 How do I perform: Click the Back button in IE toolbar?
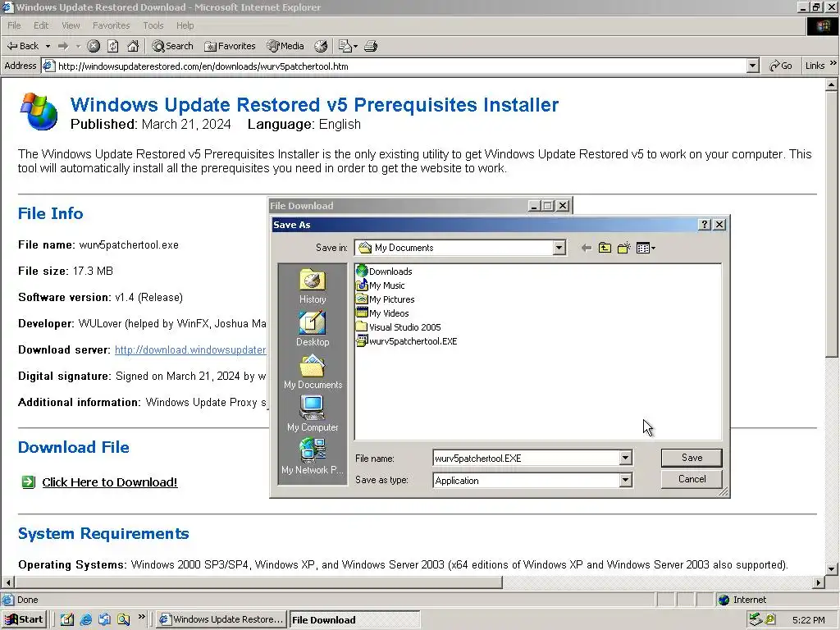tap(22, 46)
